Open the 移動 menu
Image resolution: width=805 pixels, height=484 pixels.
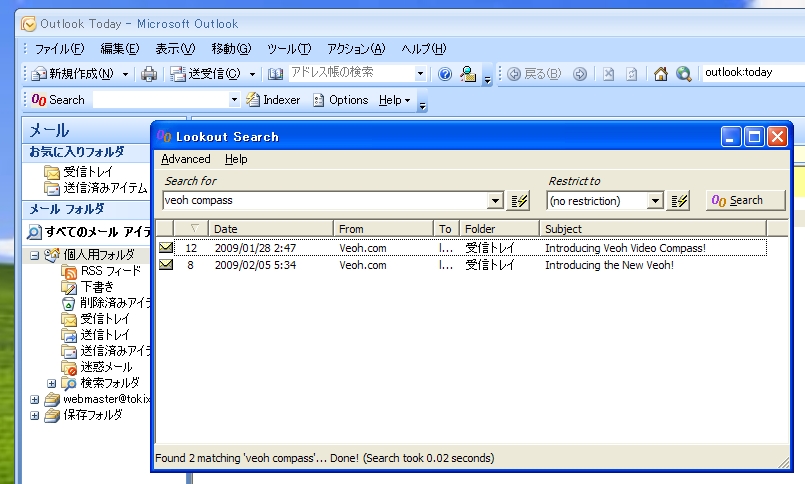[231, 49]
